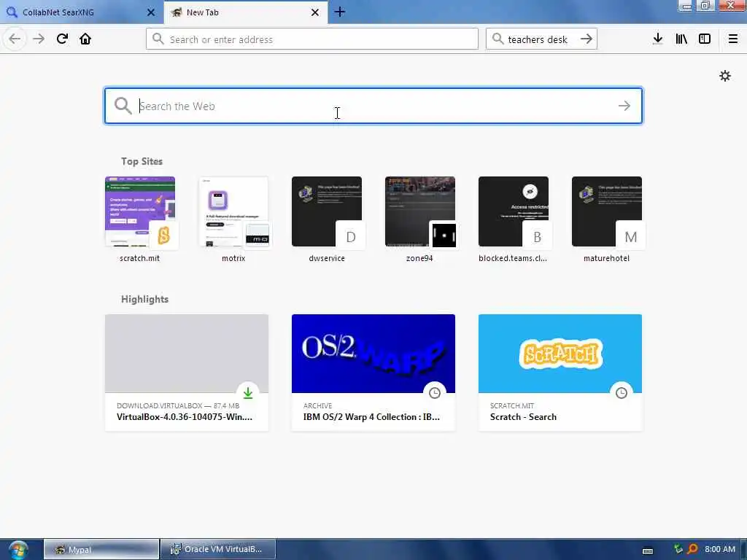
Task: Select the New Tab tab
Action: click(x=246, y=12)
